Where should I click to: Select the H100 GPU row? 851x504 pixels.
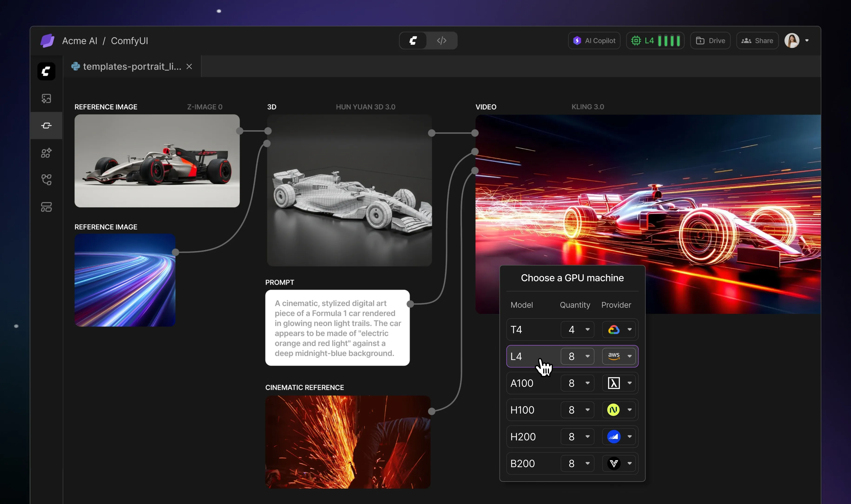pos(572,410)
